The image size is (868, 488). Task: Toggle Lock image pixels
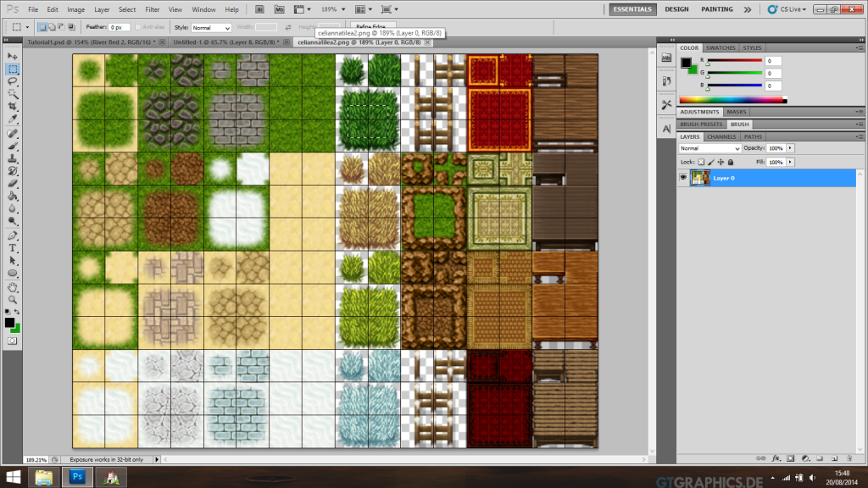coord(711,162)
